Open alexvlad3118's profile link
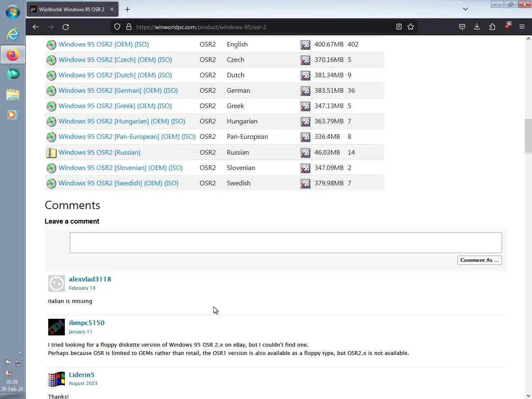Screen dimensions: 532x399 (x=90, y=279)
